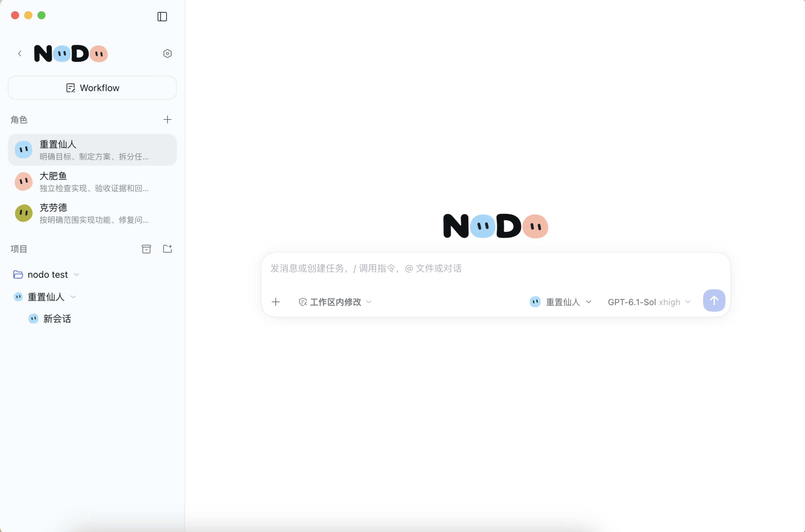This screenshot has width=805, height=532.
Task: Collapse the 重置仙人 project group chevron
Action: [73, 297]
